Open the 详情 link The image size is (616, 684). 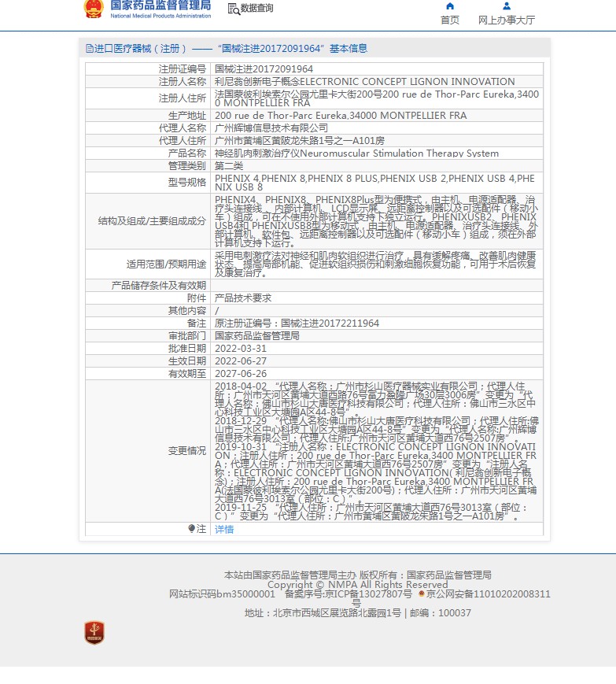[x=224, y=529]
